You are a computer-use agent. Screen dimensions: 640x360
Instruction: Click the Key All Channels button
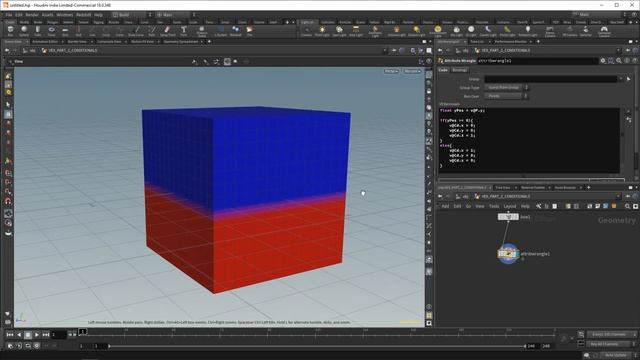[x=608, y=344]
